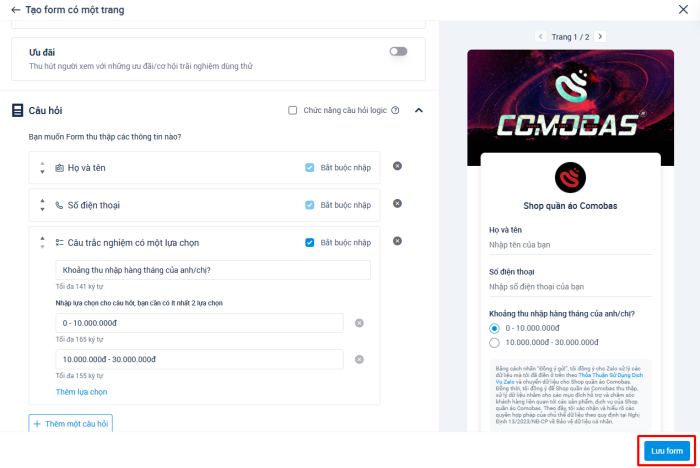Click the Lưu form button
Screen dimensions: 700x468
pyautogui.click(x=666, y=450)
